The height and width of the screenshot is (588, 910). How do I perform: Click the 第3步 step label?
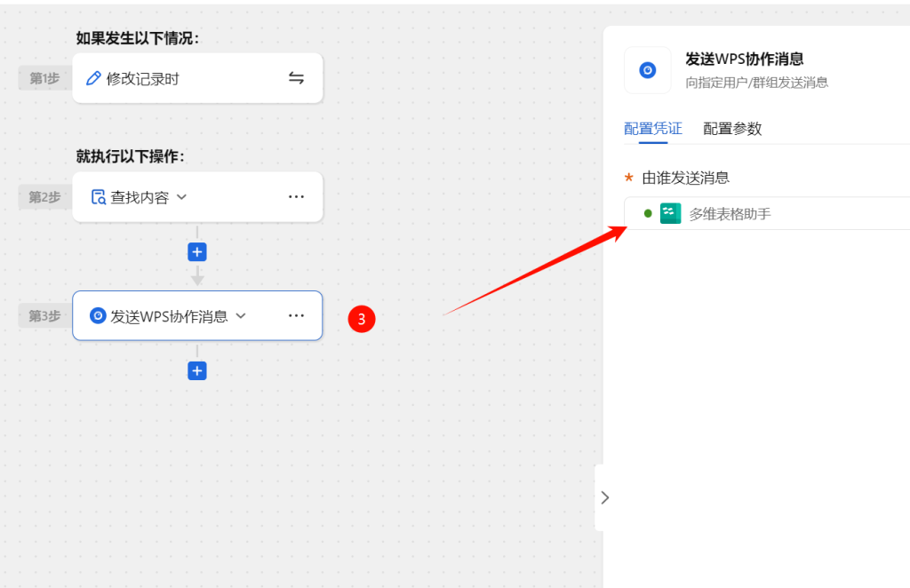point(44,316)
